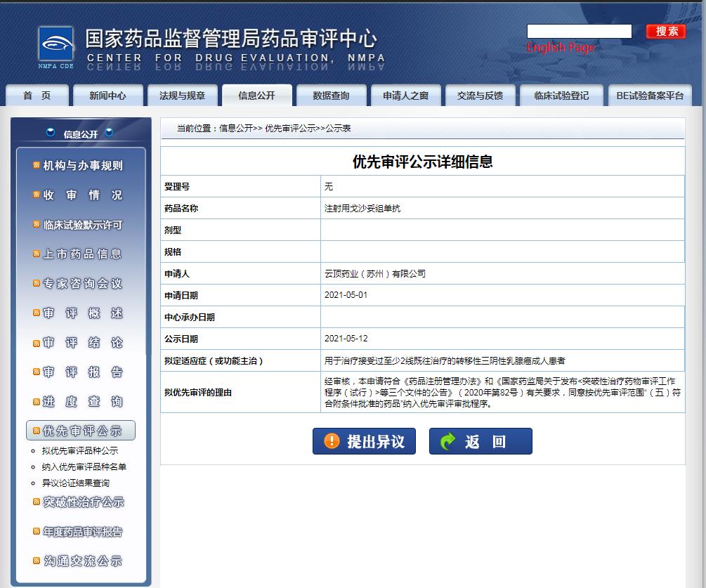Open 突破性治疗公示 in the sidebar
The image size is (706, 588).
tap(83, 502)
